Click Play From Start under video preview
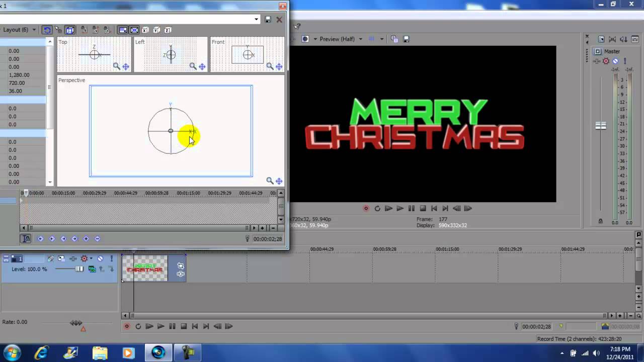Image resolution: width=644 pixels, height=362 pixels. pyautogui.click(x=388, y=208)
